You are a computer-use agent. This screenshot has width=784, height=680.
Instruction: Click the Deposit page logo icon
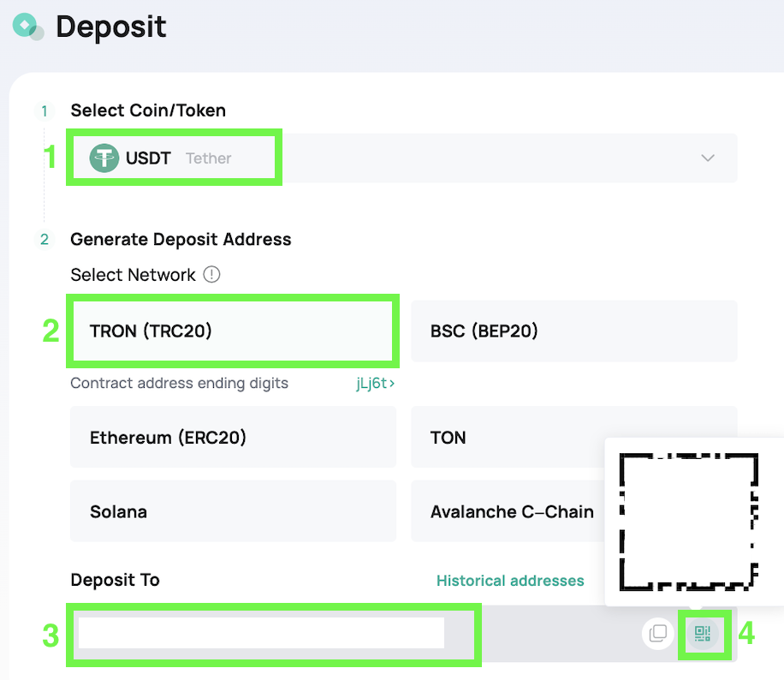28,27
